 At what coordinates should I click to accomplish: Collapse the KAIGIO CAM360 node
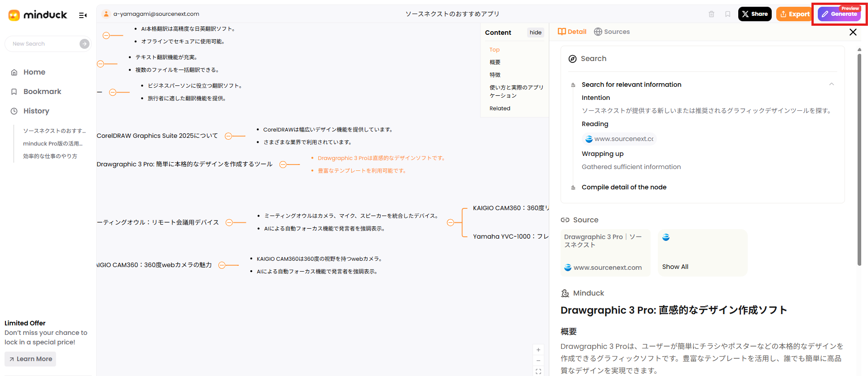click(x=222, y=265)
